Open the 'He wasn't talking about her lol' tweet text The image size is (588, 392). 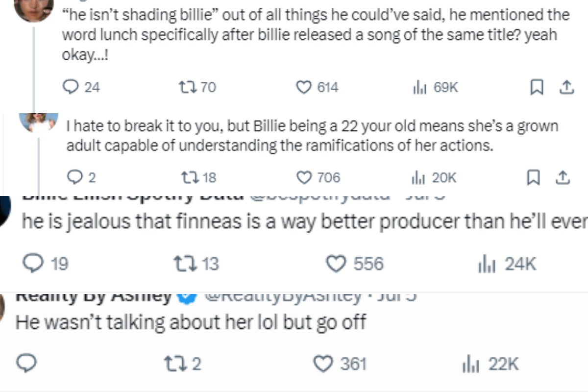pyautogui.click(x=191, y=322)
